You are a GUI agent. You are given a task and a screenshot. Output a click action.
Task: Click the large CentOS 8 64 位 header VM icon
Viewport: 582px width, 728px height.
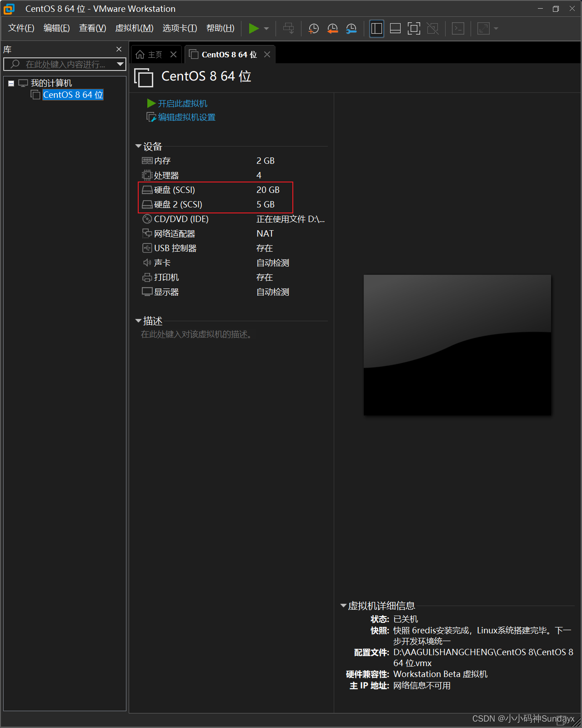pos(144,77)
